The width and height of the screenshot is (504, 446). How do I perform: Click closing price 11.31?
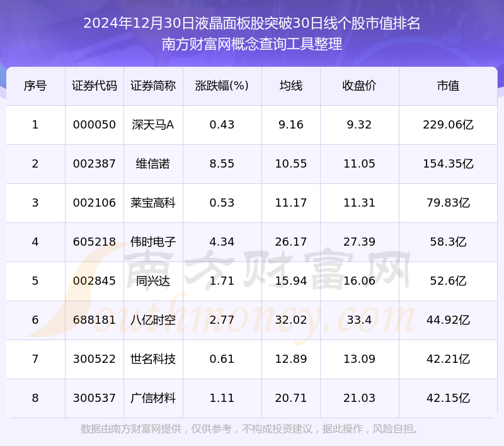(x=359, y=203)
